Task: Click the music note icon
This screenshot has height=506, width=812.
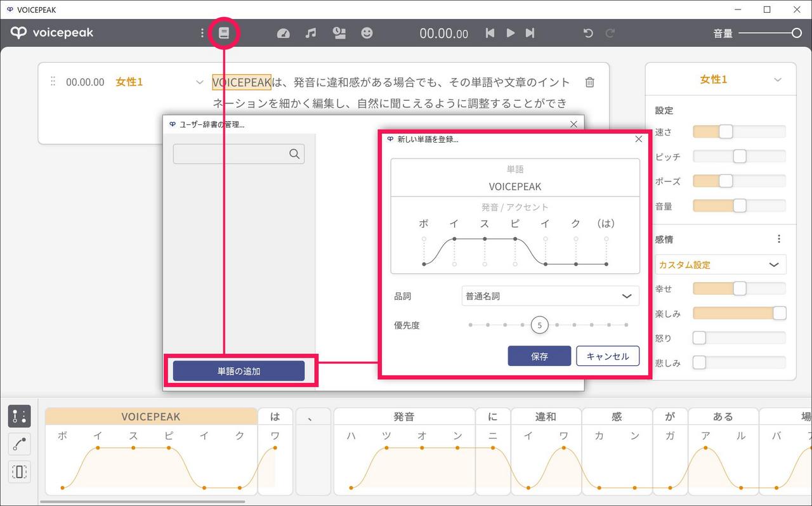Action: [x=311, y=33]
